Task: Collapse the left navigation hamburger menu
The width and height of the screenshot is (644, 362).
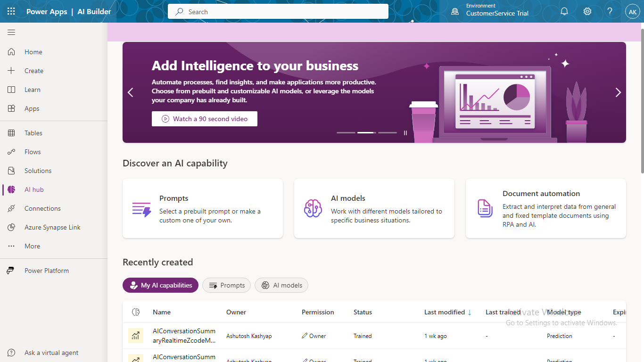Action: (11, 32)
